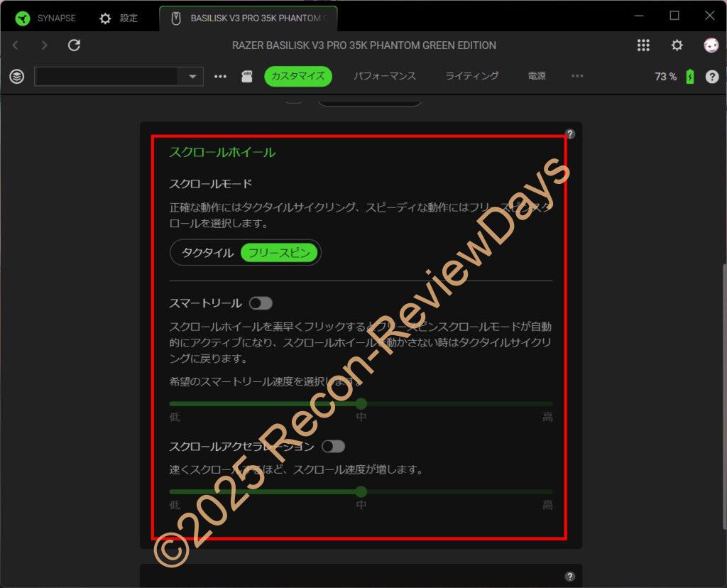Open the modules grid icon
727x588 pixels.
coord(643,45)
